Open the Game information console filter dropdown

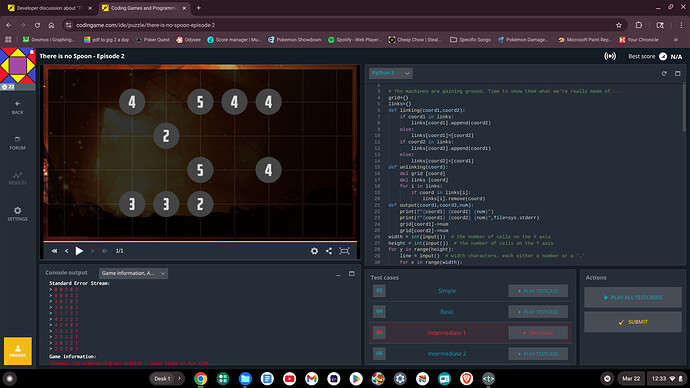[x=133, y=273]
